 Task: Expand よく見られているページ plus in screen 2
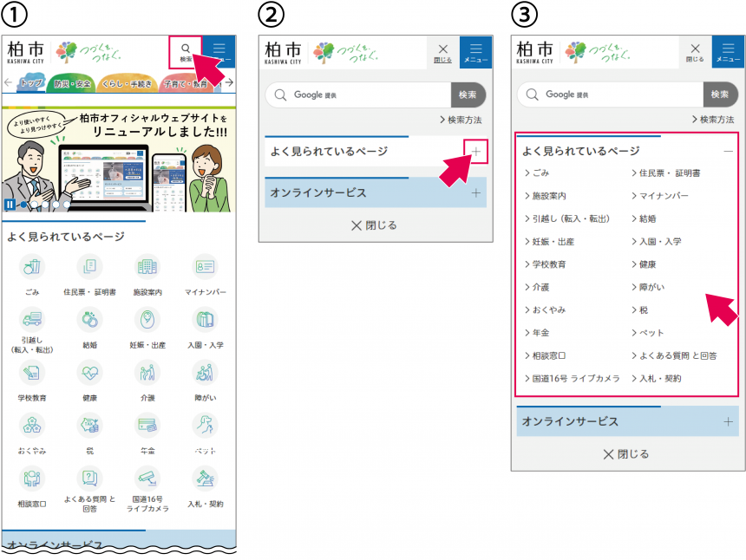(x=475, y=152)
